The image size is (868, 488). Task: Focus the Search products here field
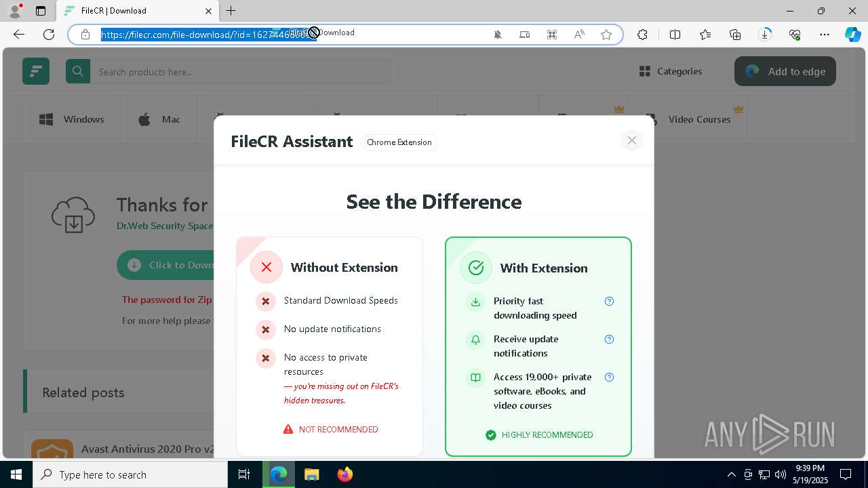click(241, 71)
